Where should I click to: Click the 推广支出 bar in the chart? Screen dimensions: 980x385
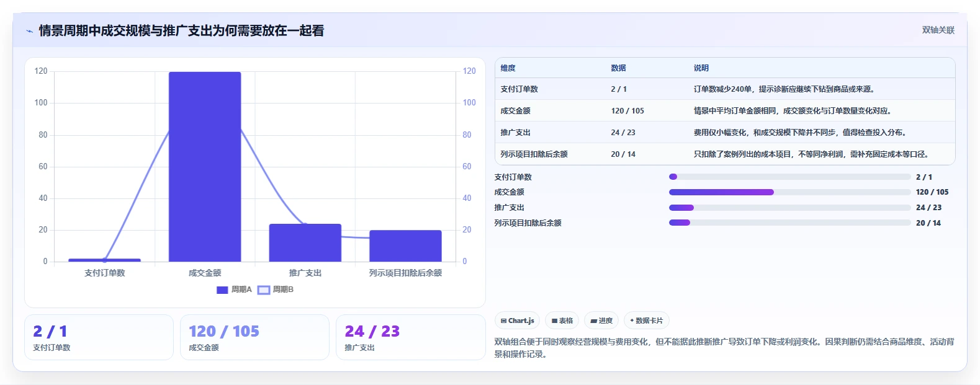click(305, 242)
